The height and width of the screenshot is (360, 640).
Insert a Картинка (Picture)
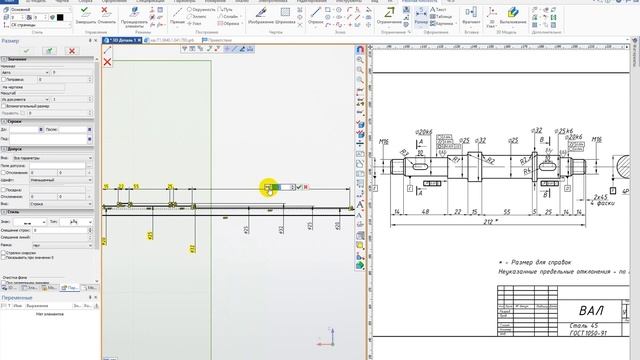[x=442, y=24]
